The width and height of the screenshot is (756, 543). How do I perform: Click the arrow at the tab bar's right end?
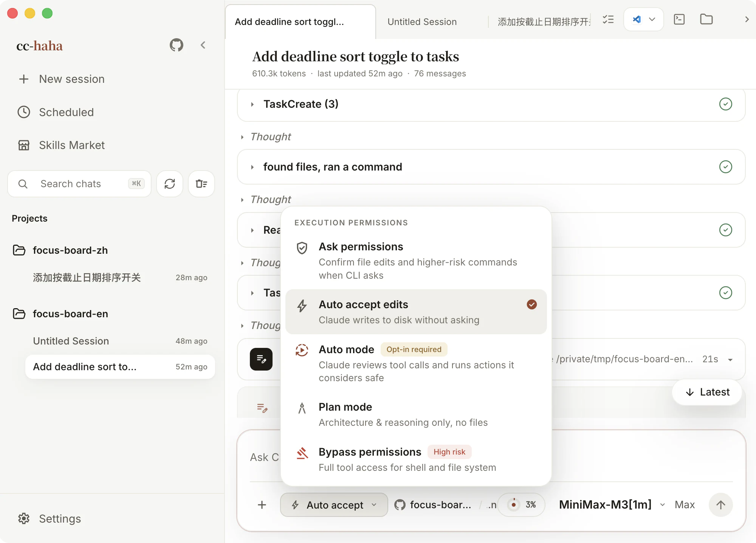(747, 19)
